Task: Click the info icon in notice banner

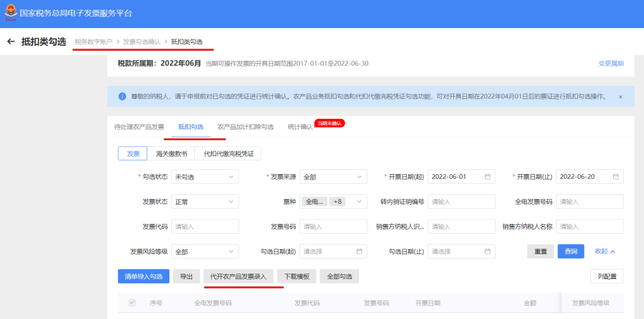Action: click(122, 97)
